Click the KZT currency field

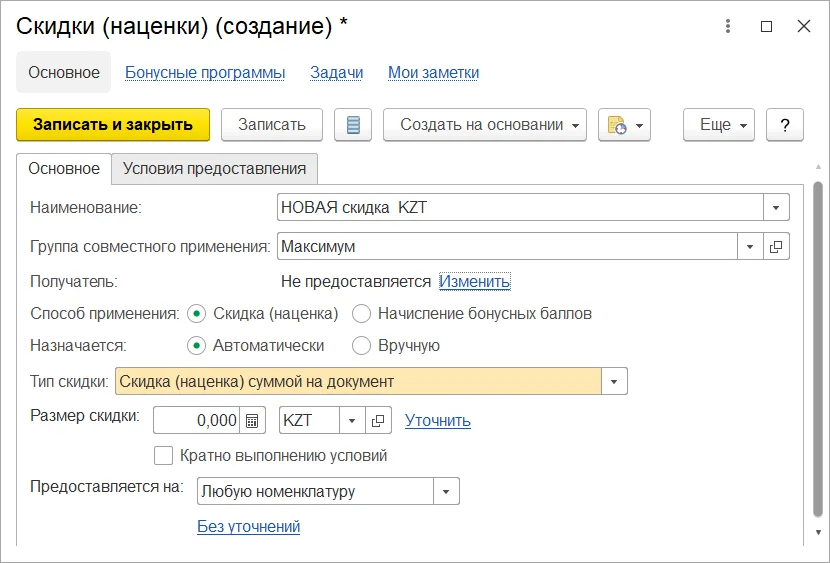coord(309,421)
